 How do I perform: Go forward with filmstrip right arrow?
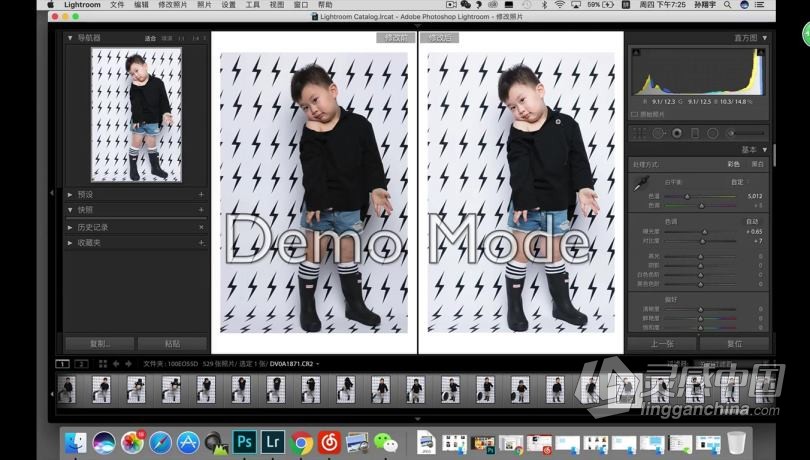(128, 364)
